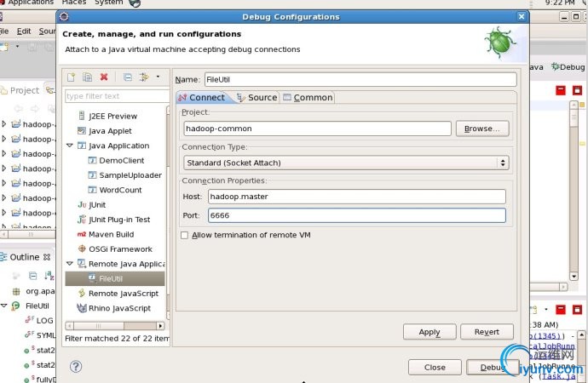Click the type filter text field
Screen dimensions: 588x383
click(x=117, y=96)
